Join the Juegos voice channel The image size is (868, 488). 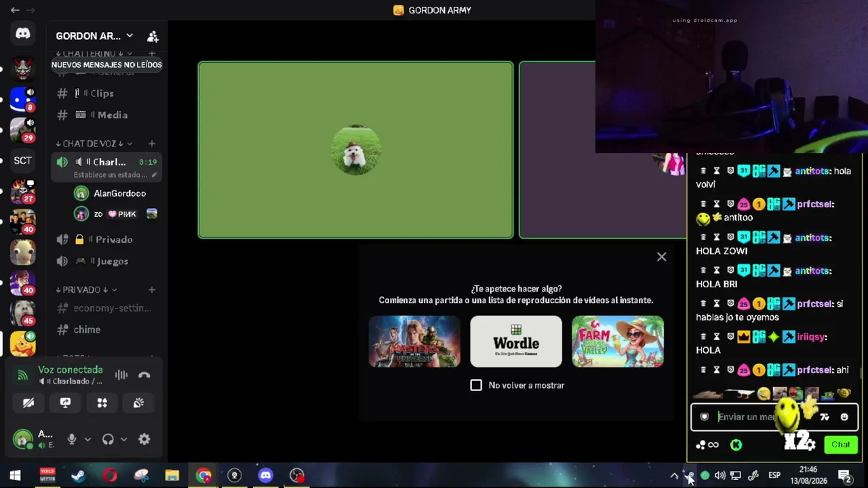pos(106,261)
